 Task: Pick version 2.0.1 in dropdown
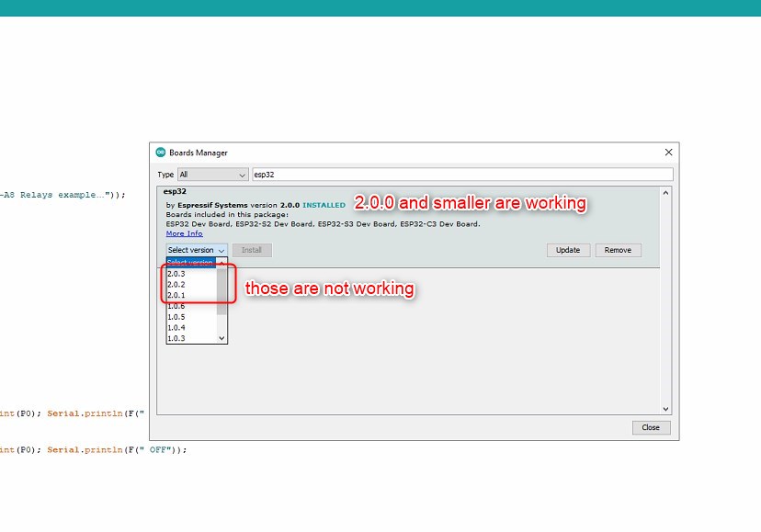(176, 295)
